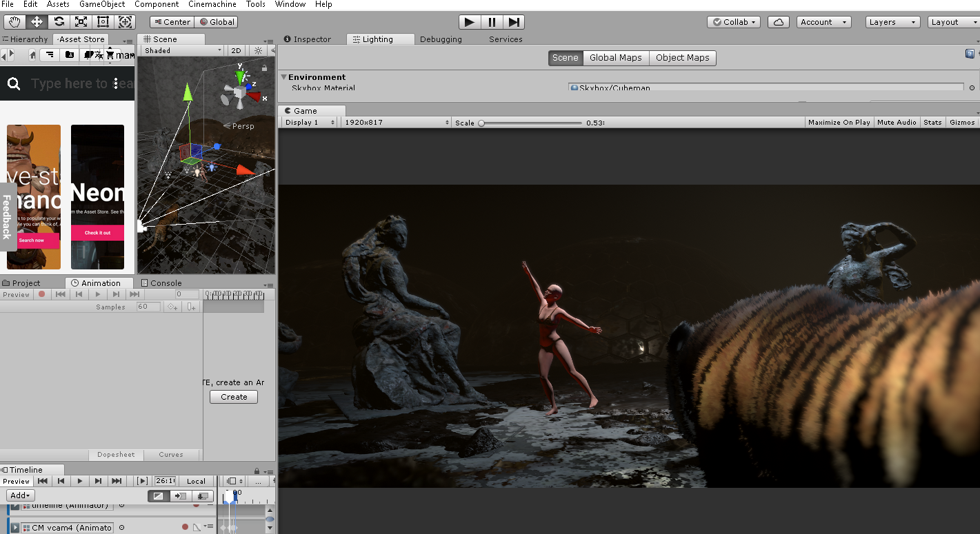The height and width of the screenshot is (534, 980).
Task: Select the Lighting Scene settings button
Action: 565,58
